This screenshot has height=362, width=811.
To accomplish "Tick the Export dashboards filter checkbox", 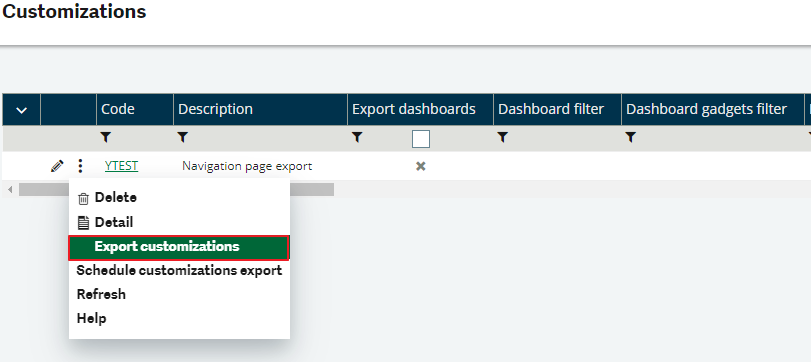I will (421, 139).
